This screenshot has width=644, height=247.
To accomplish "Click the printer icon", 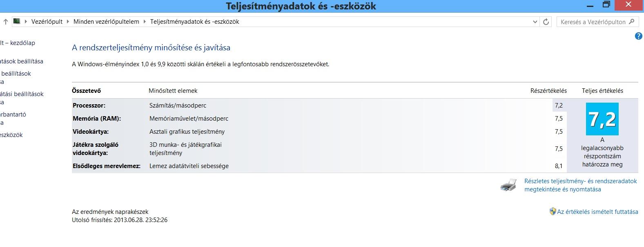I will point(508,185).
